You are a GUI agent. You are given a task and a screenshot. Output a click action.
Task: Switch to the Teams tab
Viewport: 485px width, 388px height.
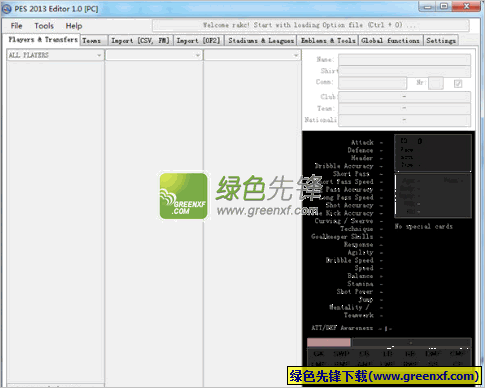tap(94, 40)
